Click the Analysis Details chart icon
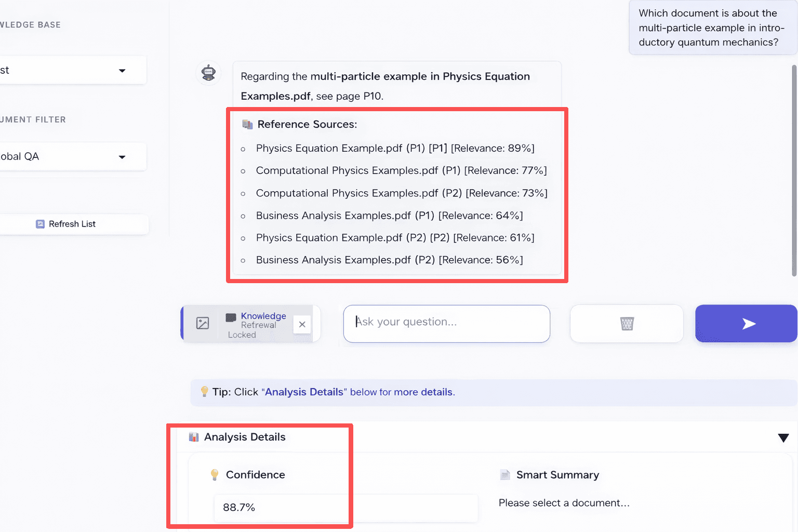 tap(194, 437)
